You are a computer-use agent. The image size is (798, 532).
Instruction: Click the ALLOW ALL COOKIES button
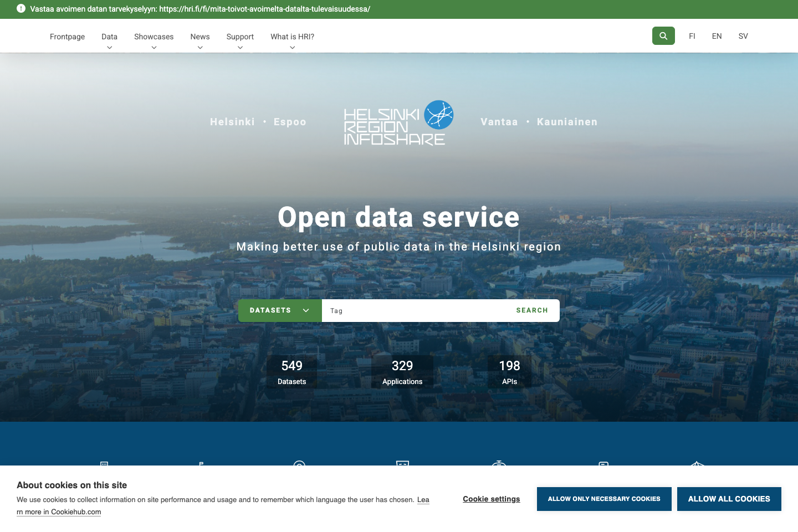(729, 499)
